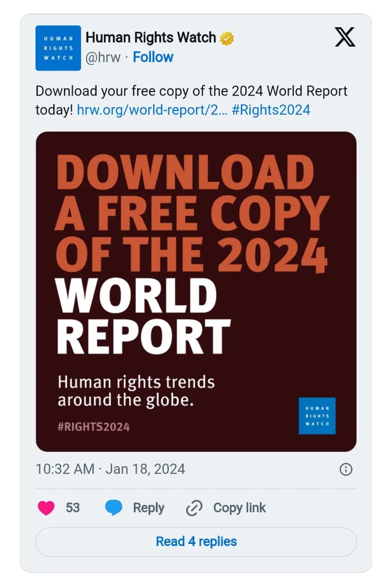
Task: Open the 10:32 AM Jan 18, 2024 timestamp
Action: [110, 469]
